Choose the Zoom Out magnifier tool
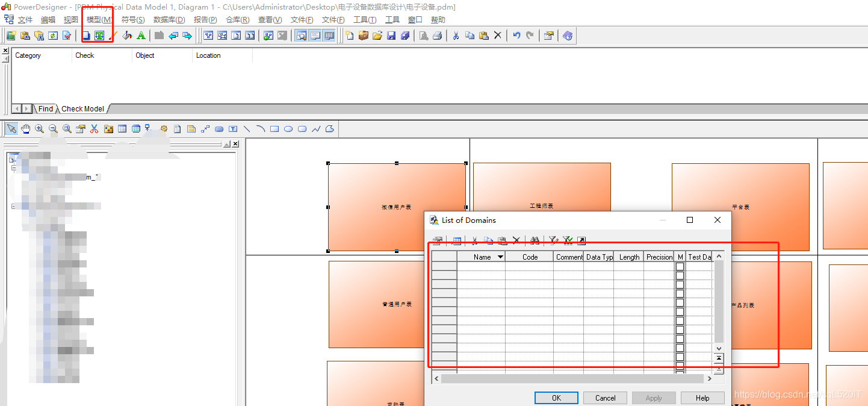868x406 pixels. (53, 129)
